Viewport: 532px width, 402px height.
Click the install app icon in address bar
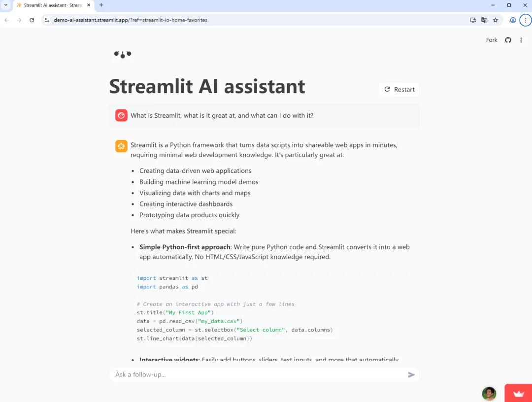point(472,20)
